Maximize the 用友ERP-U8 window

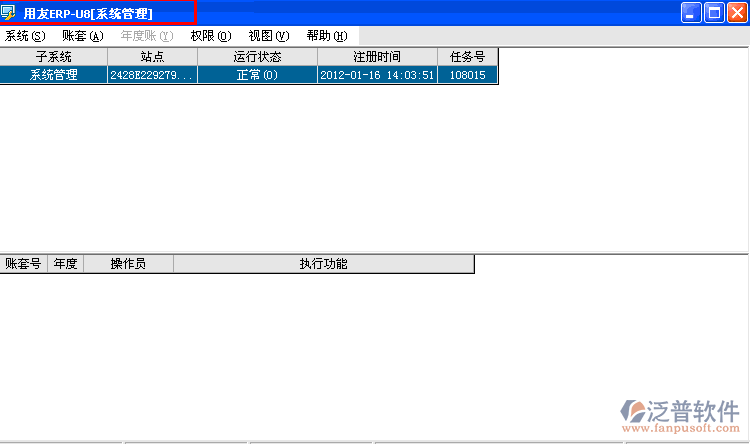714,13
